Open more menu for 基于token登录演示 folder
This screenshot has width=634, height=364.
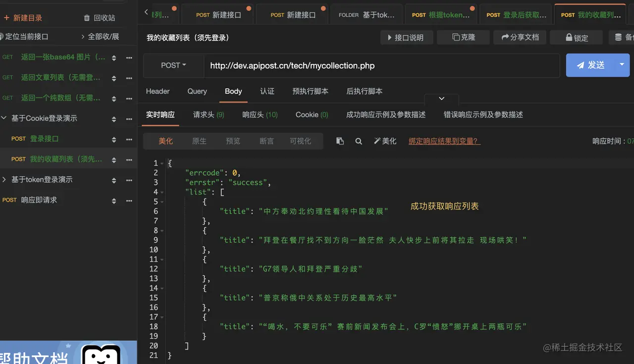click(129, 180)
